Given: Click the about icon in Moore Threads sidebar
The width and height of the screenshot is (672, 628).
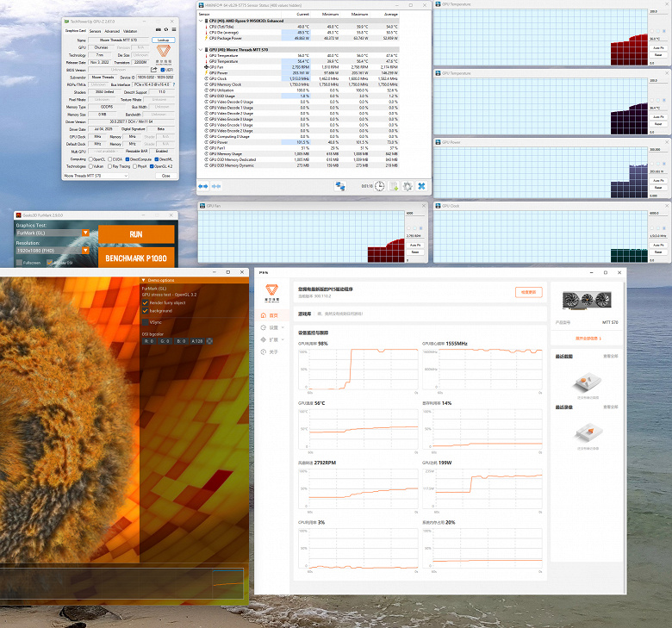Looking at the screenshot, I should click(x=263, y=351).
